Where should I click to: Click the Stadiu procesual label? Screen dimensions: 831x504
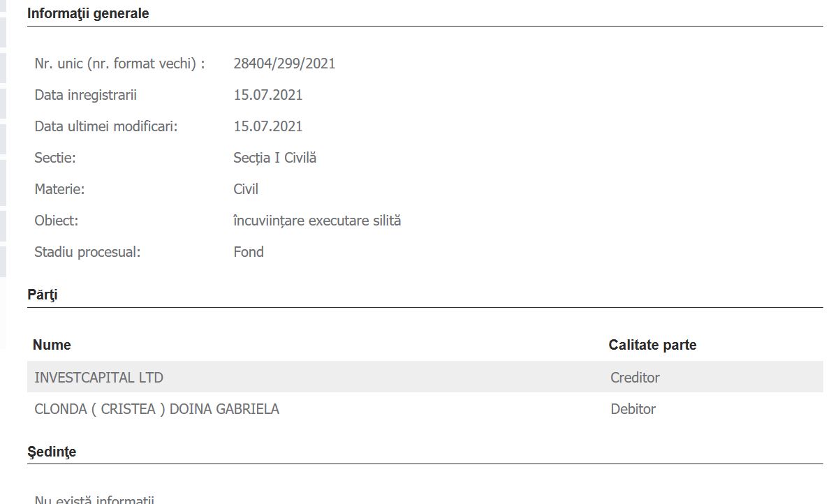(x=87, y=252)
